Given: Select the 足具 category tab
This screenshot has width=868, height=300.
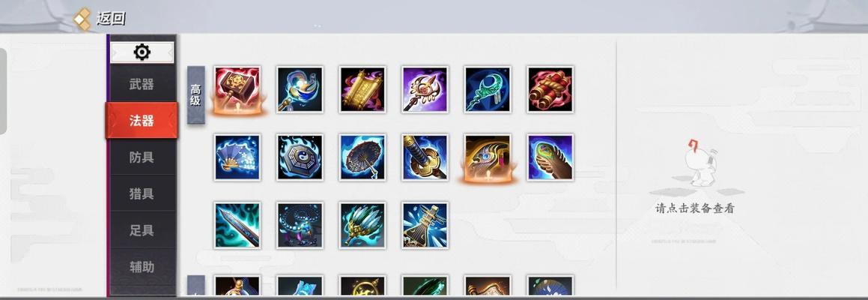Looking at the screenshot, I should tap(142, 231).
